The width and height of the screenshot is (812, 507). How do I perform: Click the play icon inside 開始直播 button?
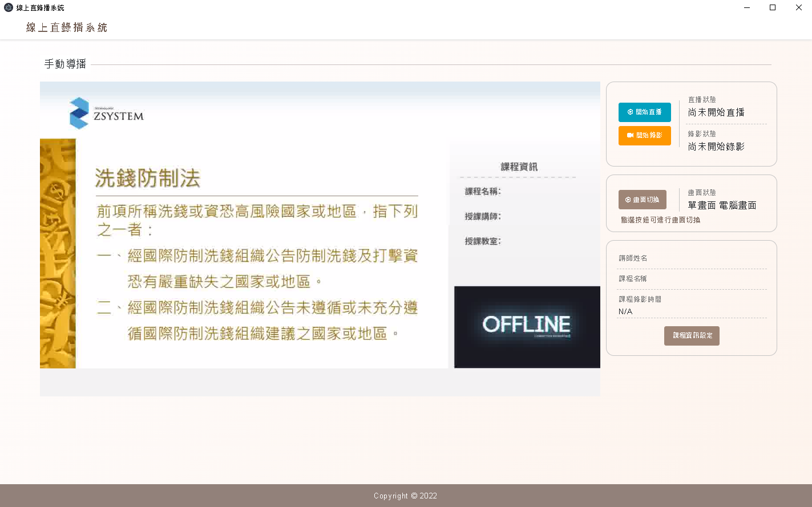pos(630,112)
